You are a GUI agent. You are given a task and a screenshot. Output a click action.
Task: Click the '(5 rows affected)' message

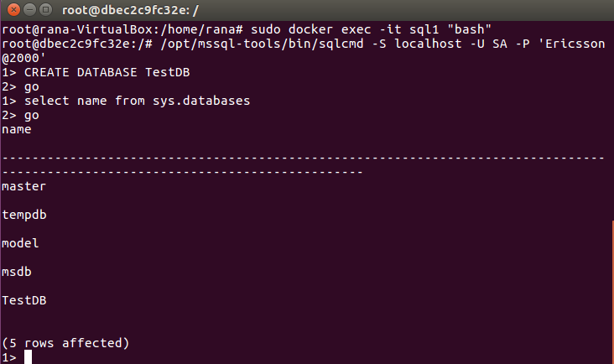(65, 343)
